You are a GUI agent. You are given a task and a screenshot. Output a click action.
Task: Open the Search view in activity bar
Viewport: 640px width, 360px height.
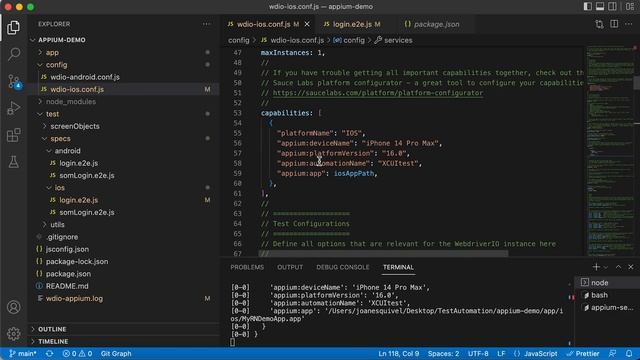click(x=13, y=54)
